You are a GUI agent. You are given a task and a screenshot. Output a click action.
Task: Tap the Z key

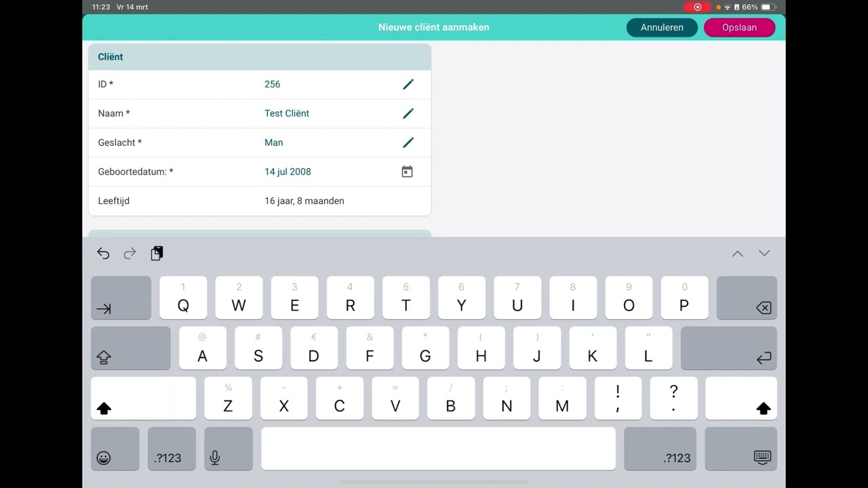pyautogui.click(x=228, y=399)
